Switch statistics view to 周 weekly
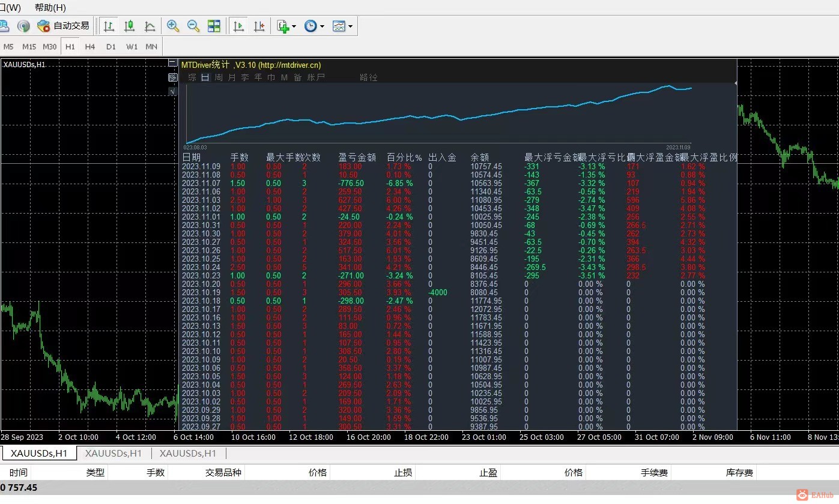 tap(219, 77)
